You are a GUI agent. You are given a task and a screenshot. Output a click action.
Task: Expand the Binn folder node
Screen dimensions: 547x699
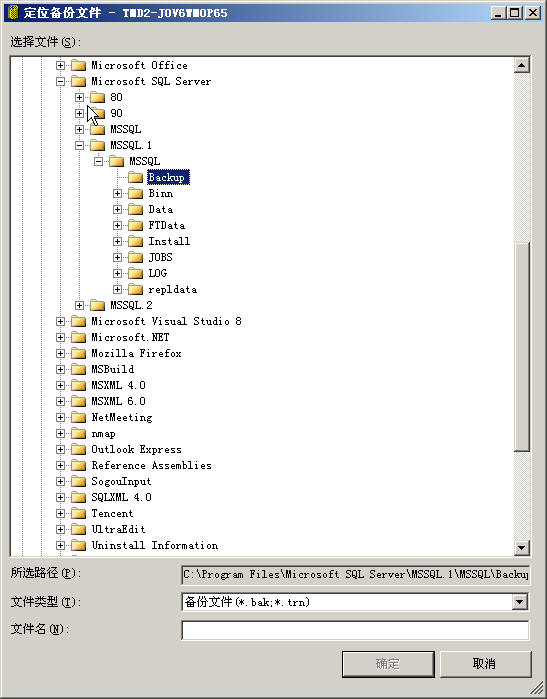coord(117,193)
